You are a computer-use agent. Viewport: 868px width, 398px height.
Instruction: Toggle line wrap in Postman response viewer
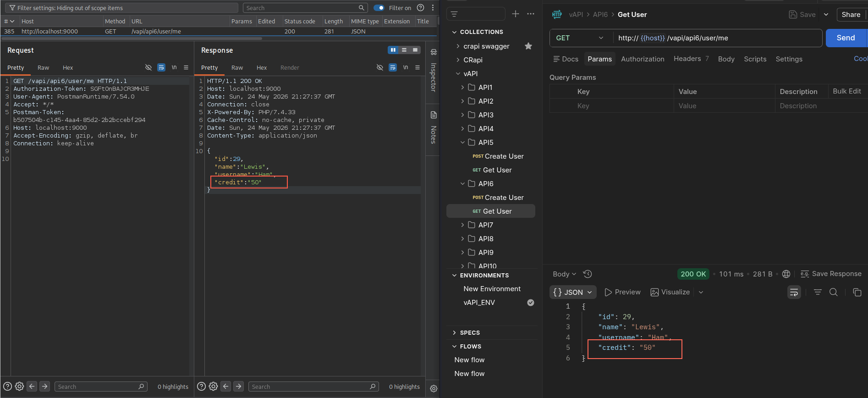coord(794,292)
